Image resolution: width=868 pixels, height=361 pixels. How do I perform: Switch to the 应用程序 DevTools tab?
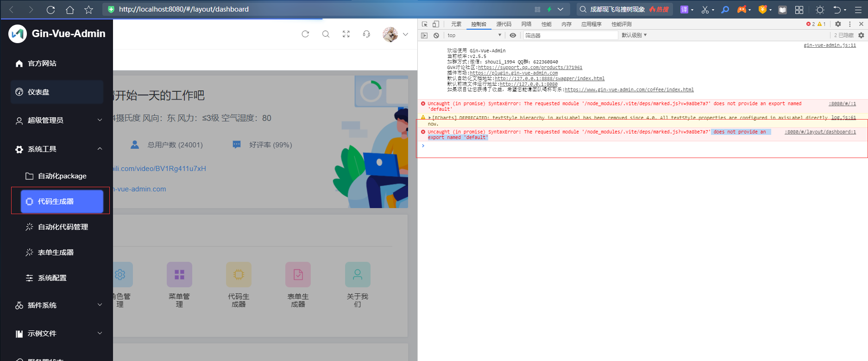[591, 24]
